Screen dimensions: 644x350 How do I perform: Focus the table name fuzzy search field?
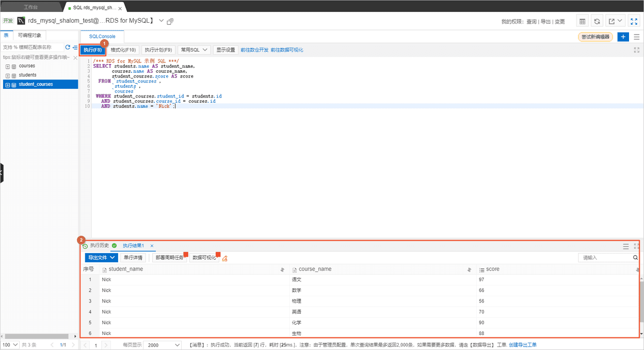pyautogui.click(x=33, y=47)
